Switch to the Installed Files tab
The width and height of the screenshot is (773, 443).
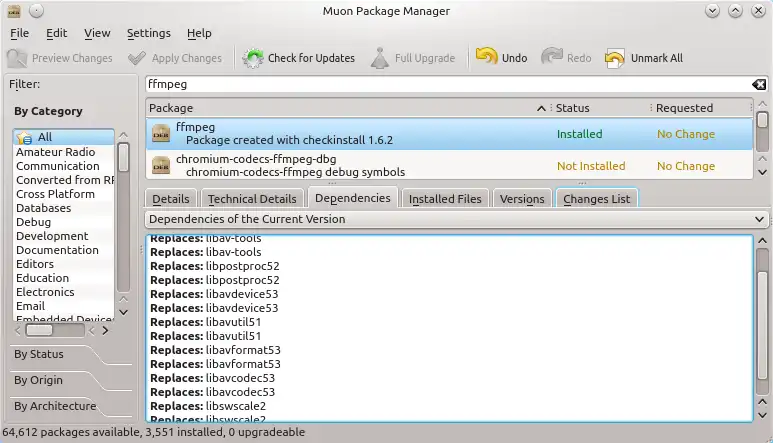click(x=445, y=199)
